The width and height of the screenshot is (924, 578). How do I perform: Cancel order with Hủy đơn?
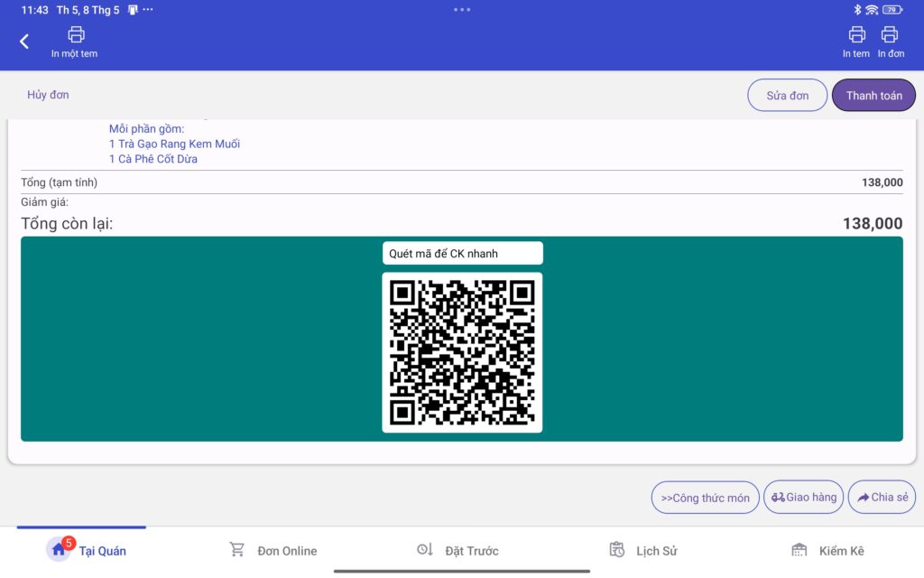click(48, 95)
